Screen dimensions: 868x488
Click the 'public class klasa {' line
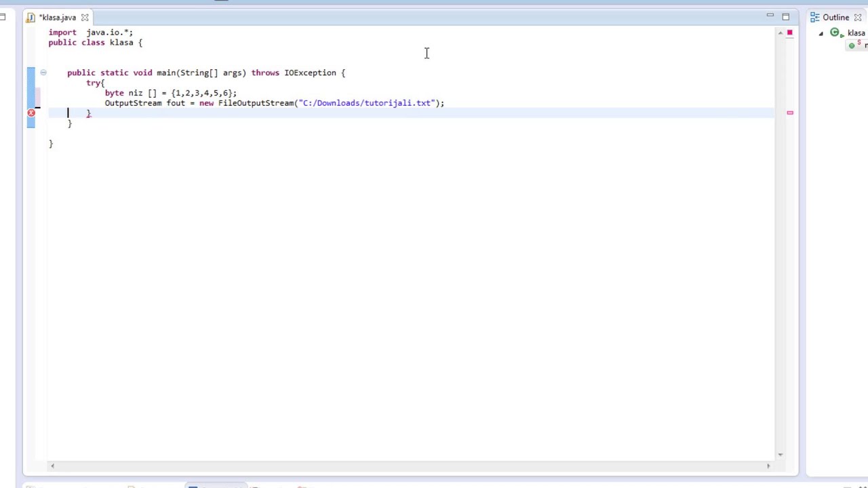click(x=96, y=42)
